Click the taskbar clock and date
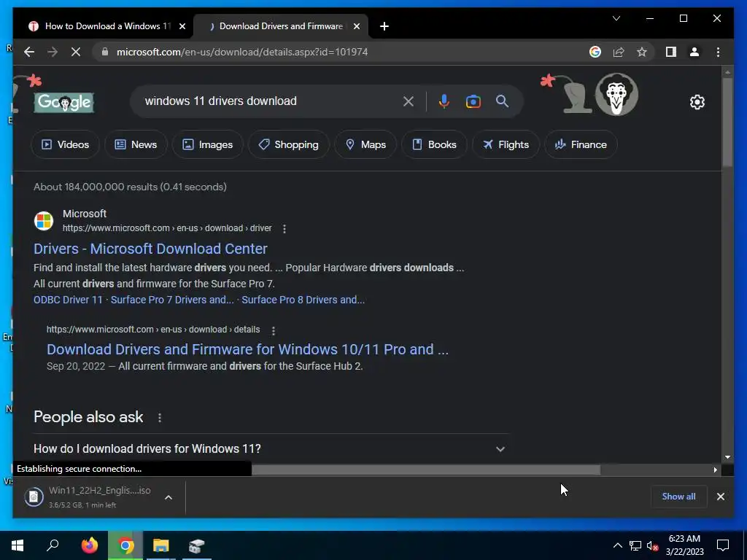This screenshot has width=747, height=560. click(684, 545)
